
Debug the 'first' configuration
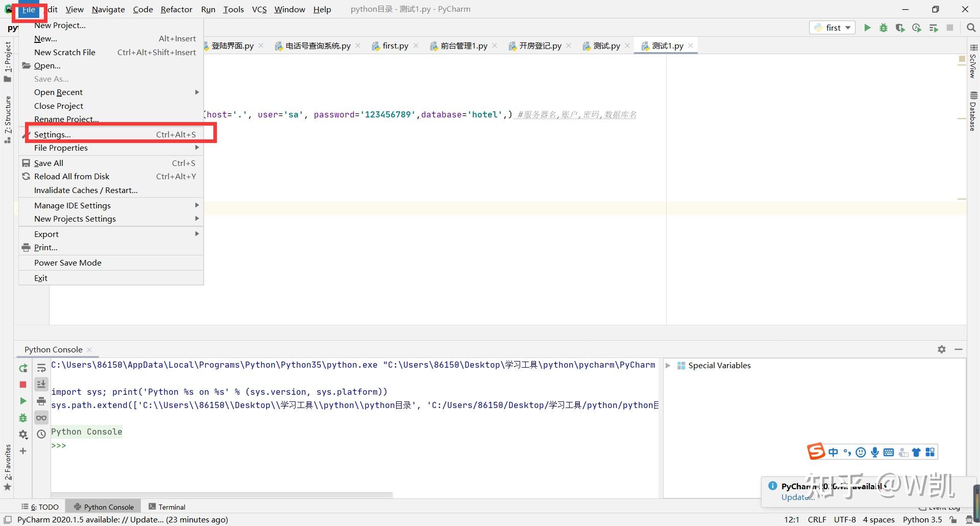[x=884, y=28]
